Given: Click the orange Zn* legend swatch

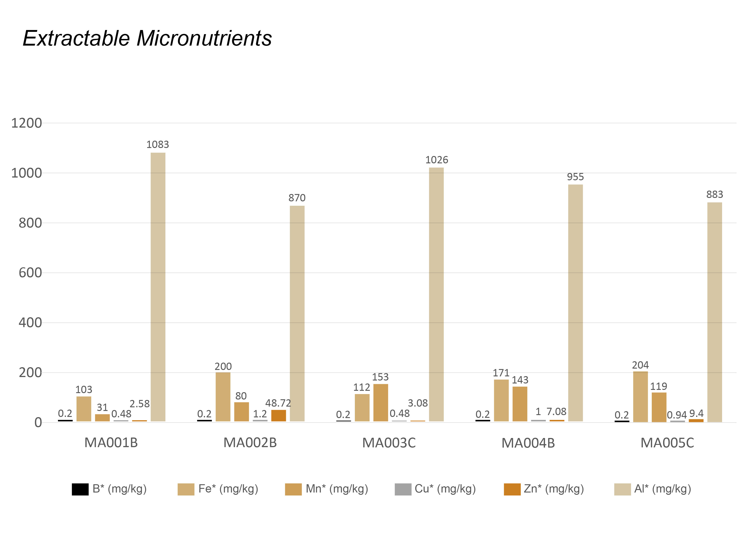Looking at the screenshot, I should tap(512, 489).
